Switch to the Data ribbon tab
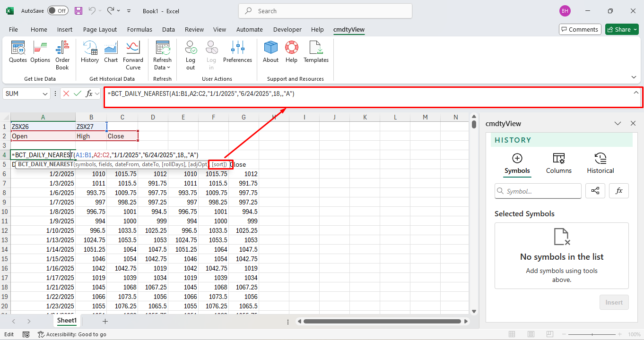 coord(168,29)
